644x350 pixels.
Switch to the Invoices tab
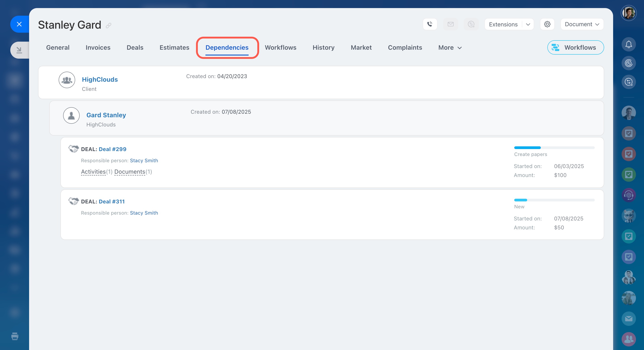pos(98,47)
